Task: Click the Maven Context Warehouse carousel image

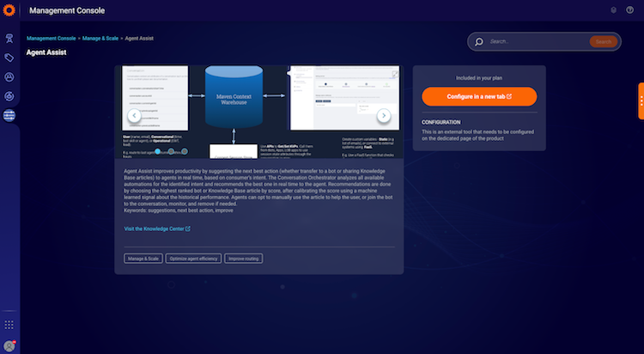Action: [x=258, y=112]
